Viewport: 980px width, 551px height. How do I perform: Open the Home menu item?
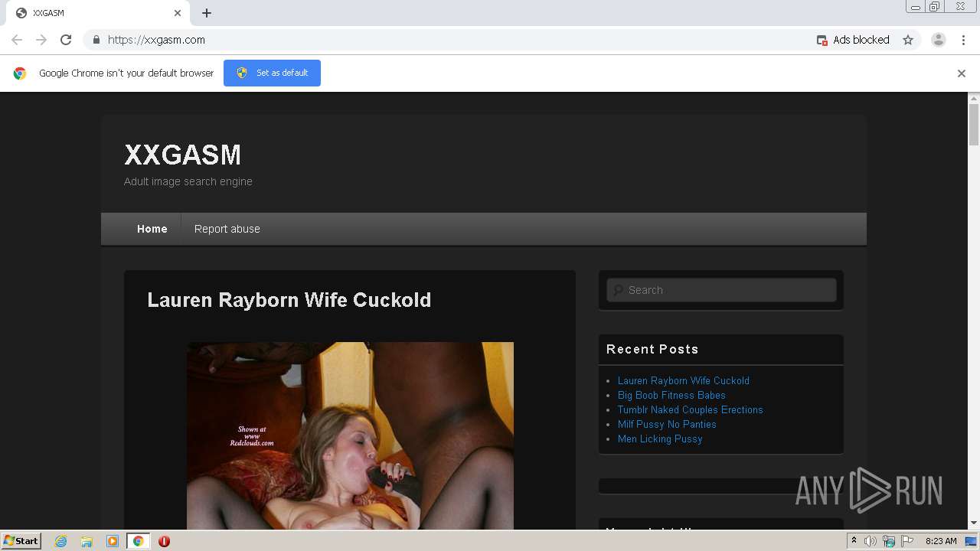coord(152,229)
